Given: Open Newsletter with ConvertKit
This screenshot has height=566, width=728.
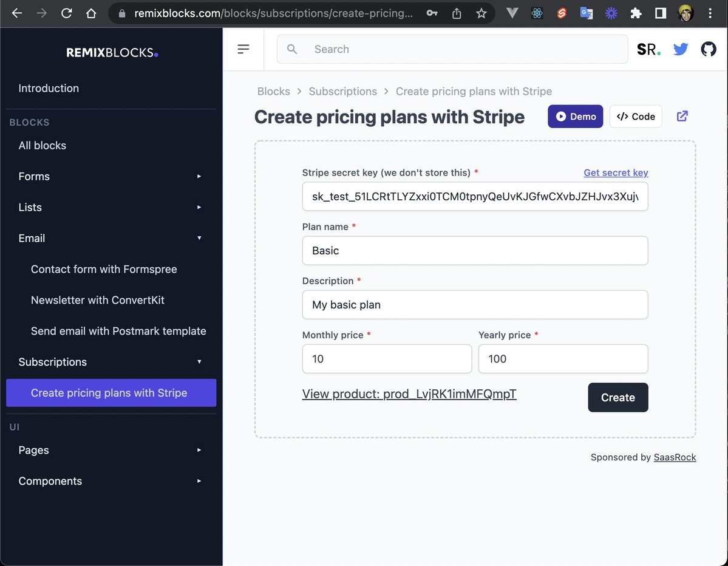Looking at the screenshot, I should click(x=111, y=300).
